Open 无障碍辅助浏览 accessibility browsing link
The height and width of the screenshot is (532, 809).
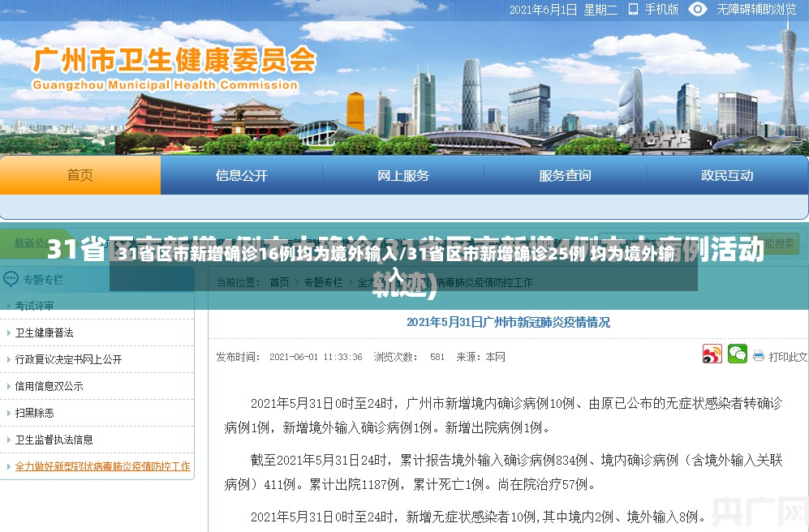click(756, 9)
